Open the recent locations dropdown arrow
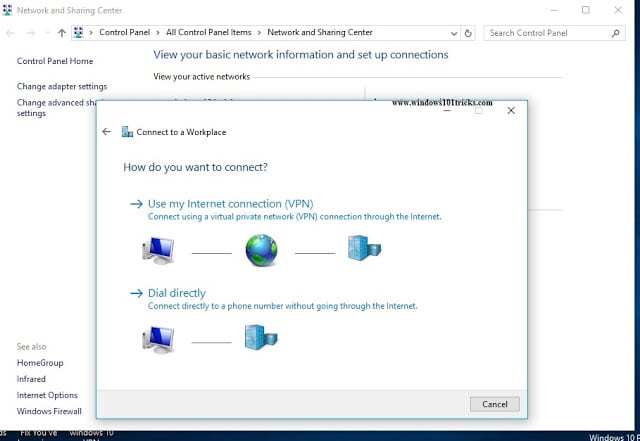Viewport: 640px width, 441px height. [47, 33]
